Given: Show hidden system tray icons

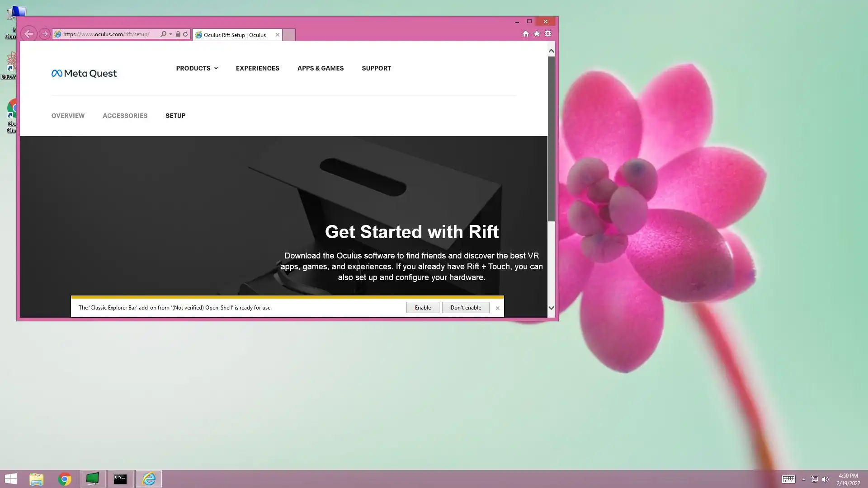Looking at the screenshot, I should [x=803, y=479].
